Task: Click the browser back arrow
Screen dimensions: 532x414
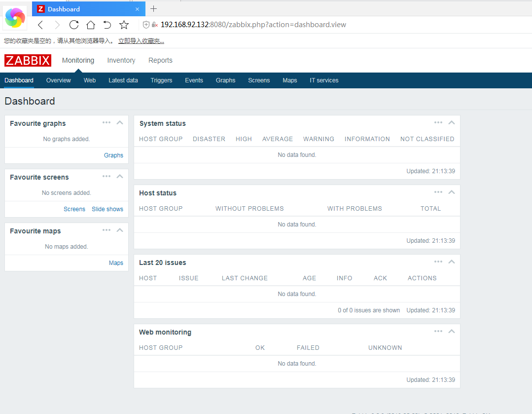Action: (40, 25)
